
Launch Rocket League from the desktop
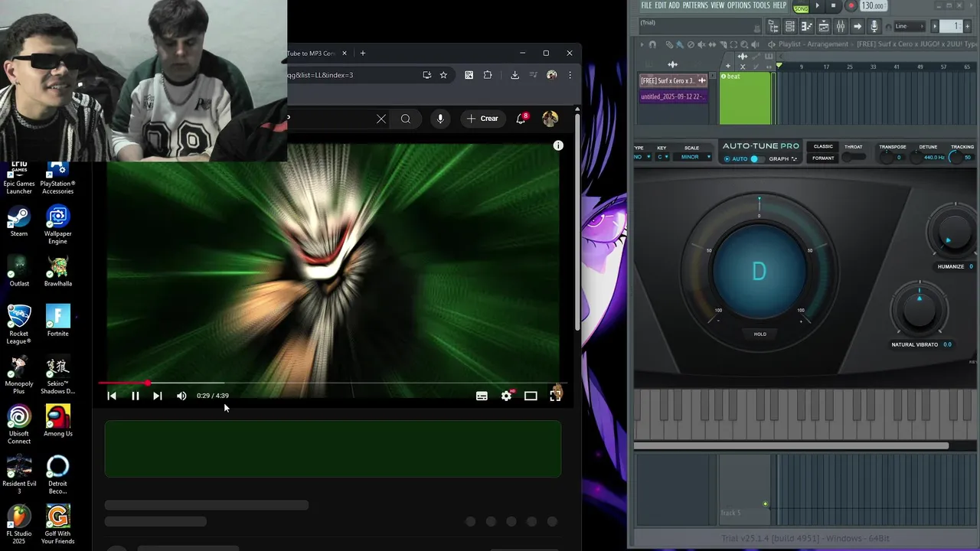(x=19, y=324)
